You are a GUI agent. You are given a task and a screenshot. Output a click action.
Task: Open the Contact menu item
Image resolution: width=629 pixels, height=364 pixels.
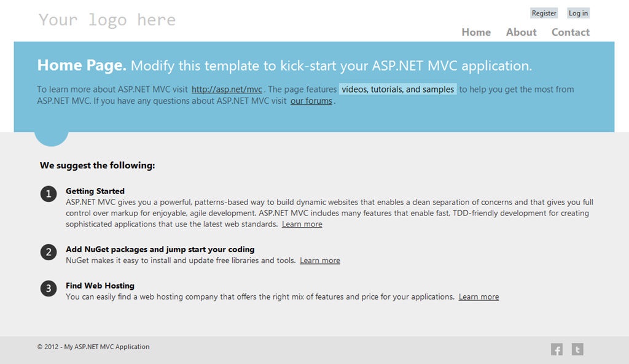pos(571,32)
